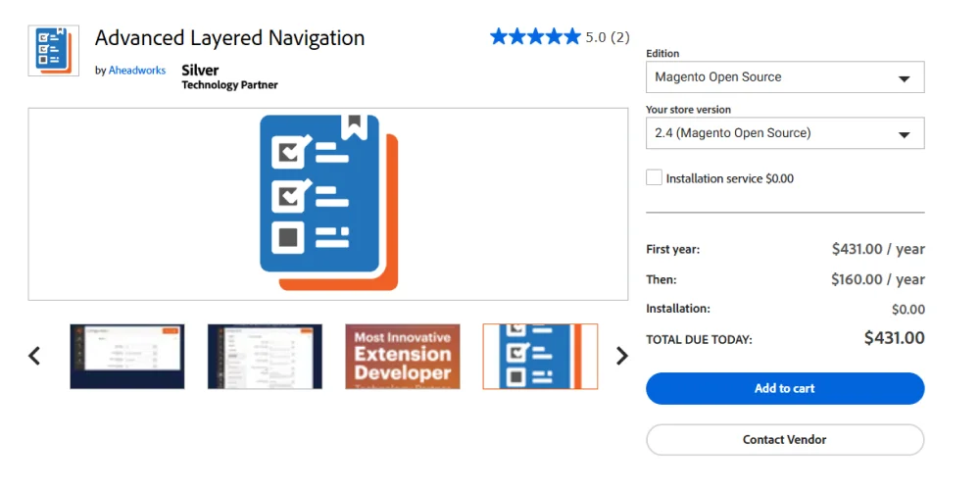980x490 pixels.
Task: Click the Advanced Layered Navigation title
Action: click(x=230, y=38)
